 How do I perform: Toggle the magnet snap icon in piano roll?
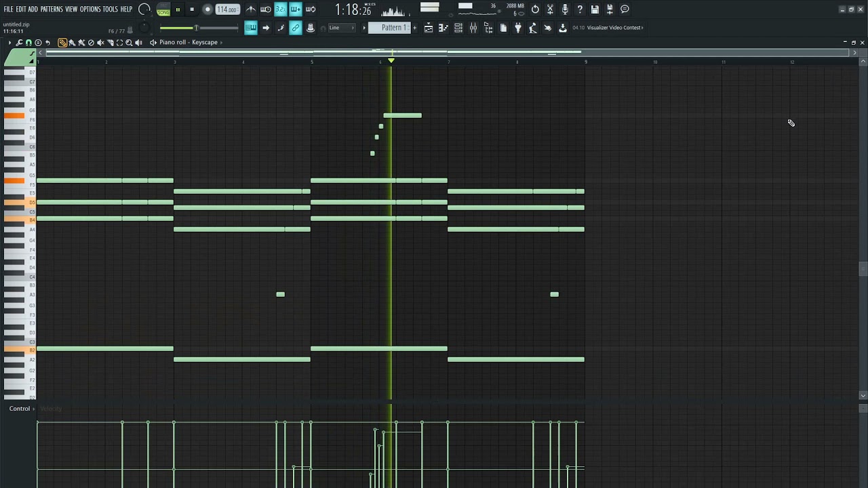pos(28,43)
